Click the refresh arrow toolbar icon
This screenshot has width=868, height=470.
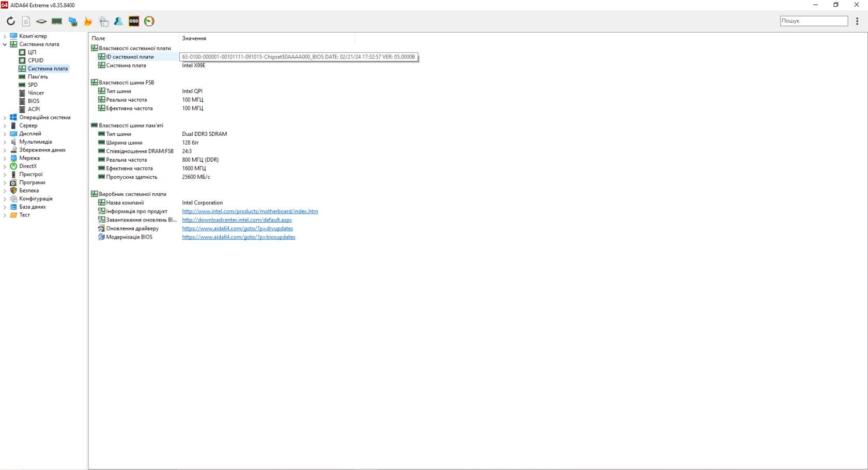pos(10,21)
